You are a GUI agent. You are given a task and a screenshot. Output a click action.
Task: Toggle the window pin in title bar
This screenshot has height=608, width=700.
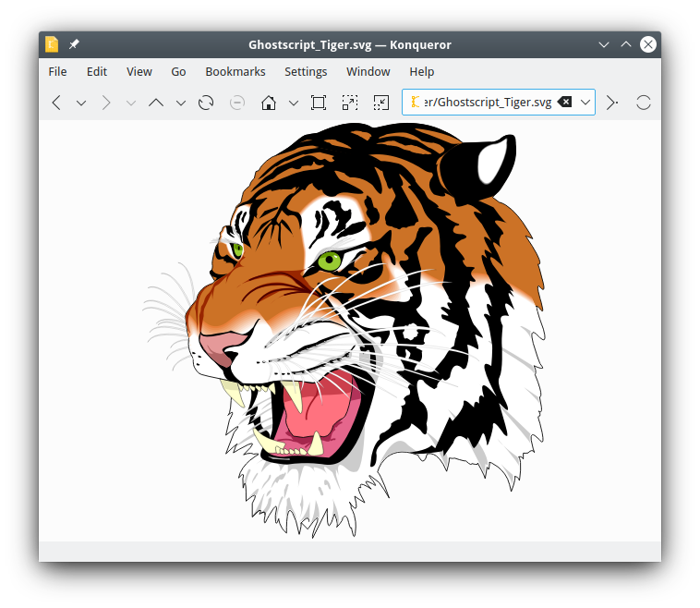pyautogui.click(x=74, y=44)
